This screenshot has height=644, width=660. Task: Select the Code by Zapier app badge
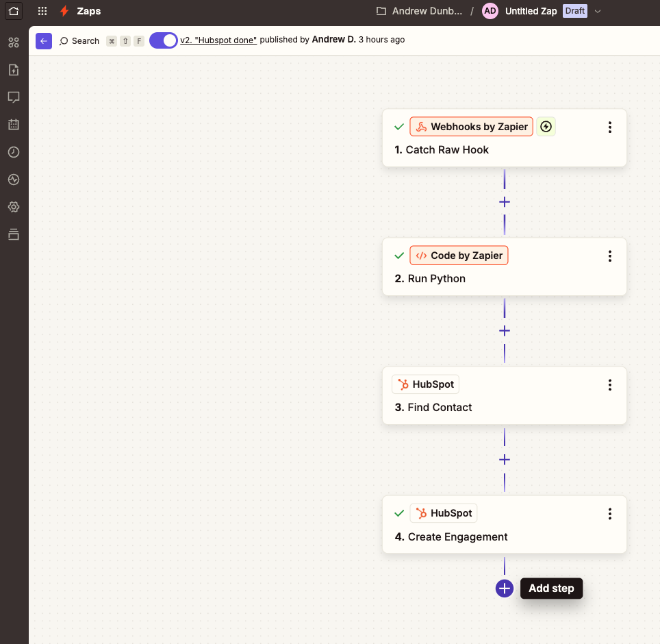pyautogui.click(x=459, y=256)
